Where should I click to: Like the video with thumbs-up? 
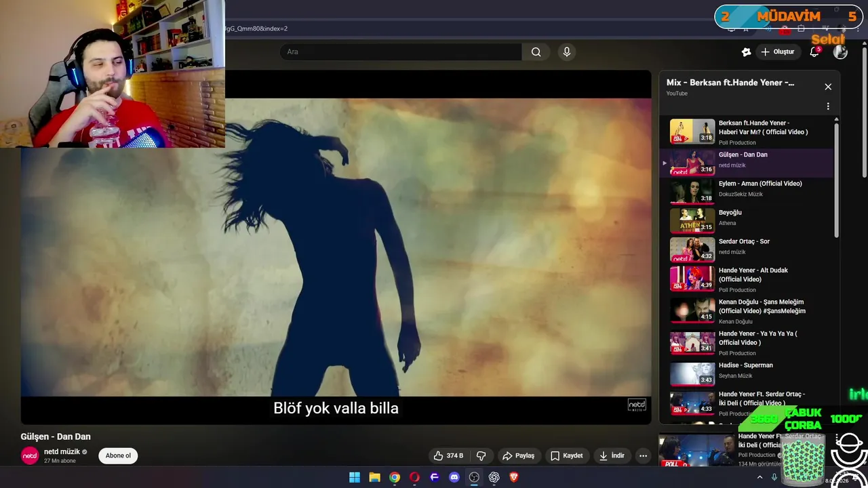click(x=448, y=455)
